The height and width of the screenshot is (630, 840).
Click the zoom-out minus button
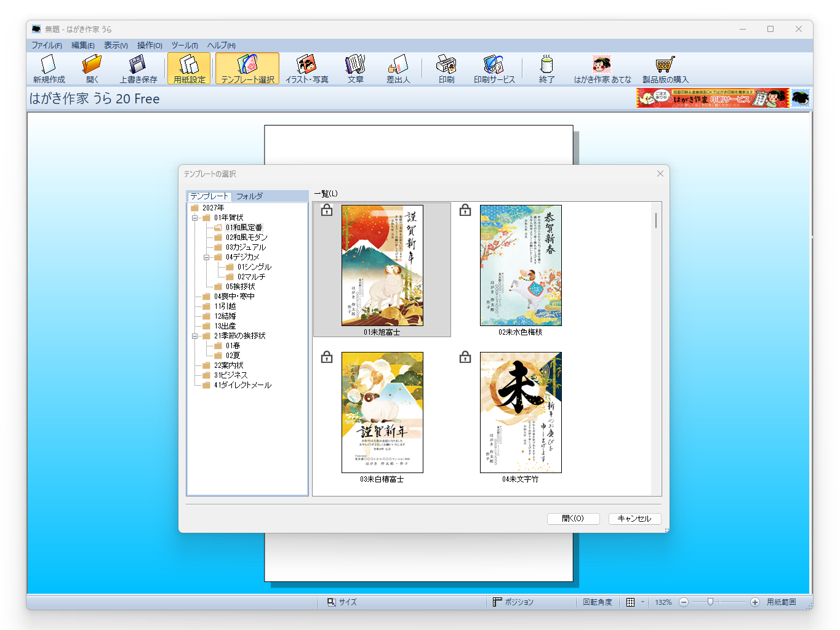684,602
